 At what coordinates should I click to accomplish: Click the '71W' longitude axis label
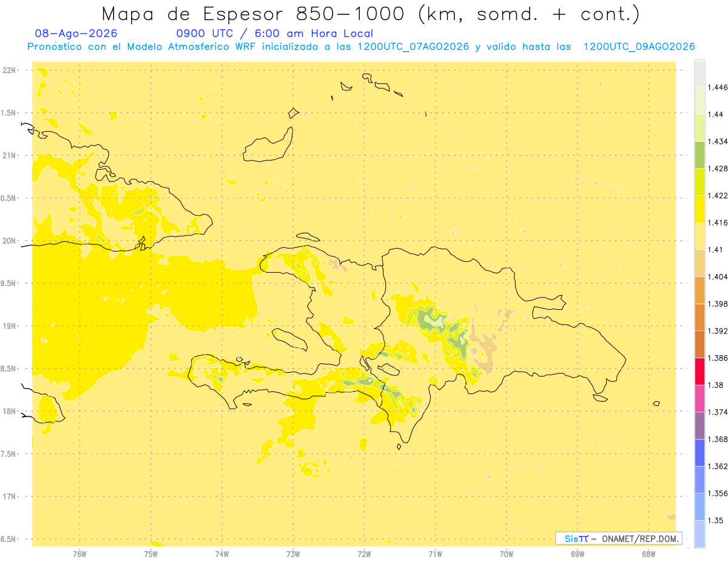[435, 554]
